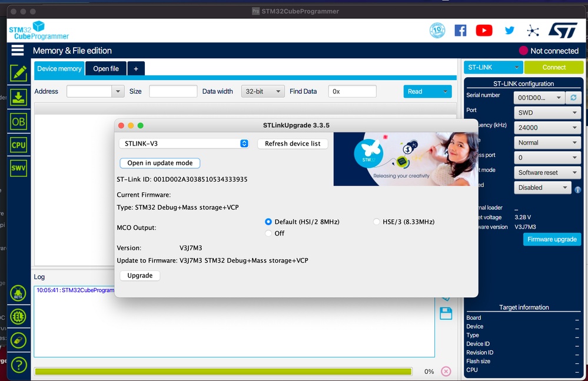Switch to the Open file tab

tap(106, 69)
